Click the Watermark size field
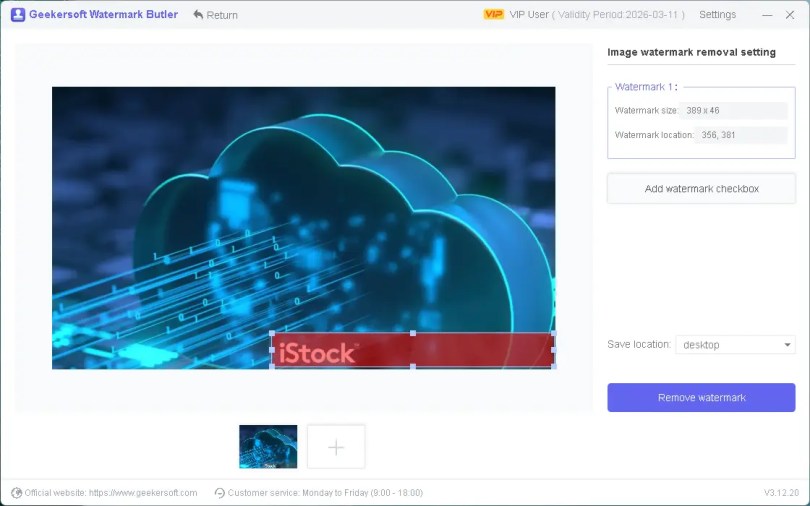 pyautogui.click(x=733, y=110)
